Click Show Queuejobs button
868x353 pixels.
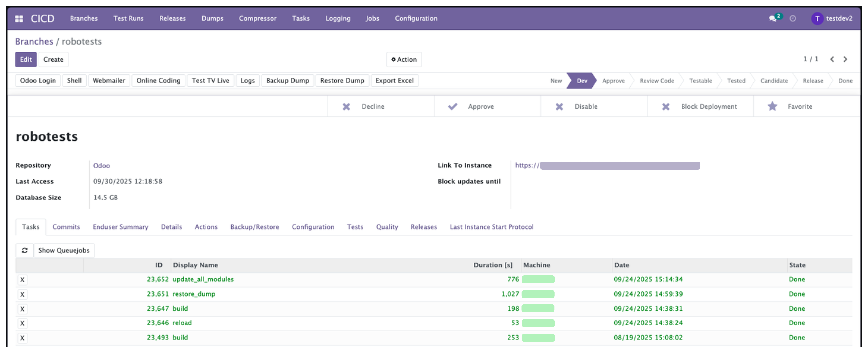tap(64, 250)
